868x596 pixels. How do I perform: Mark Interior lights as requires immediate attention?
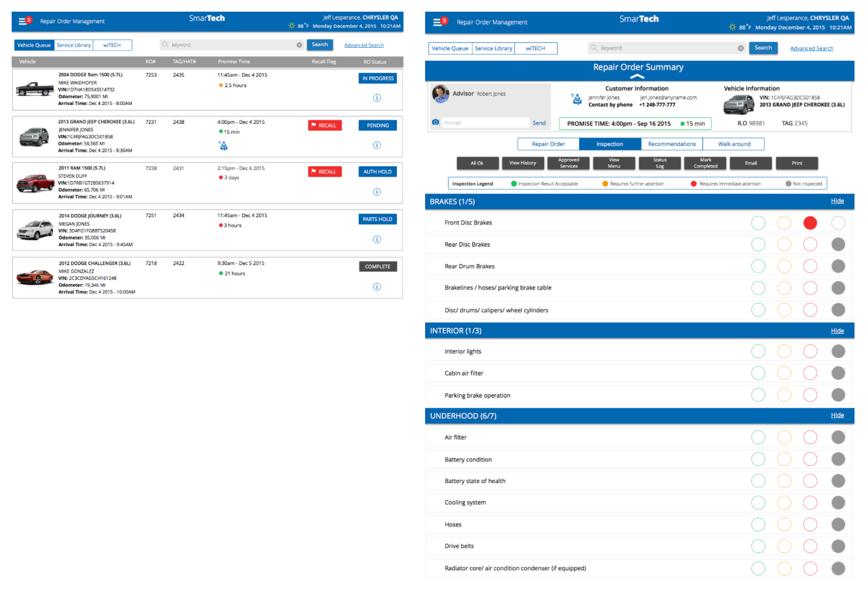pos(810,351)
